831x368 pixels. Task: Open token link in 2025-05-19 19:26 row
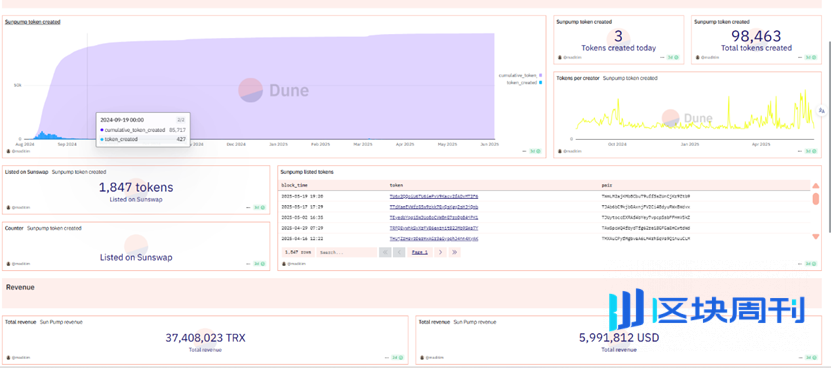[x=434, y=196]
